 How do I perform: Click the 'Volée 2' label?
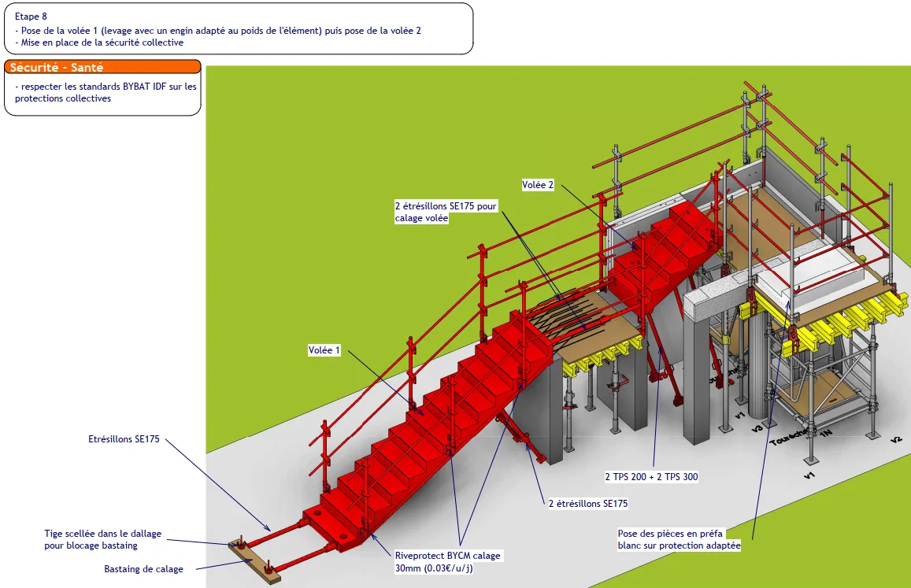(538, 185)
